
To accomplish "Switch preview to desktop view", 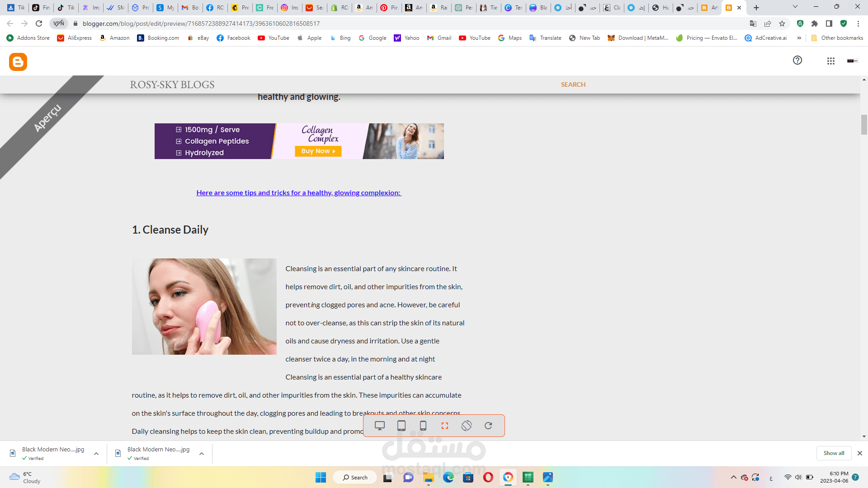I will tap(380, 426).
